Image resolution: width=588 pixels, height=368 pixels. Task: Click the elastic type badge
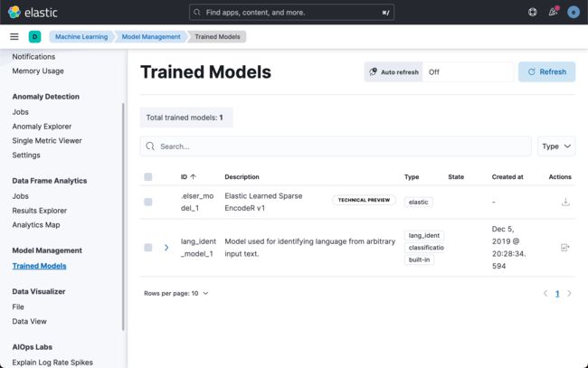[418, 202]
